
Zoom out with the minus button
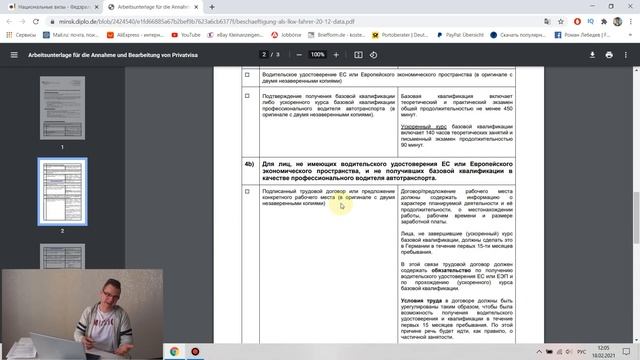pyautogui.click(x=299, y=55)
